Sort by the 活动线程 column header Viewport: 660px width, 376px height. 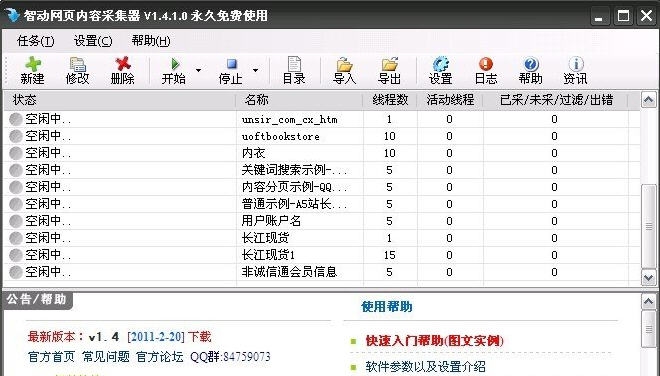coord(450,100)
